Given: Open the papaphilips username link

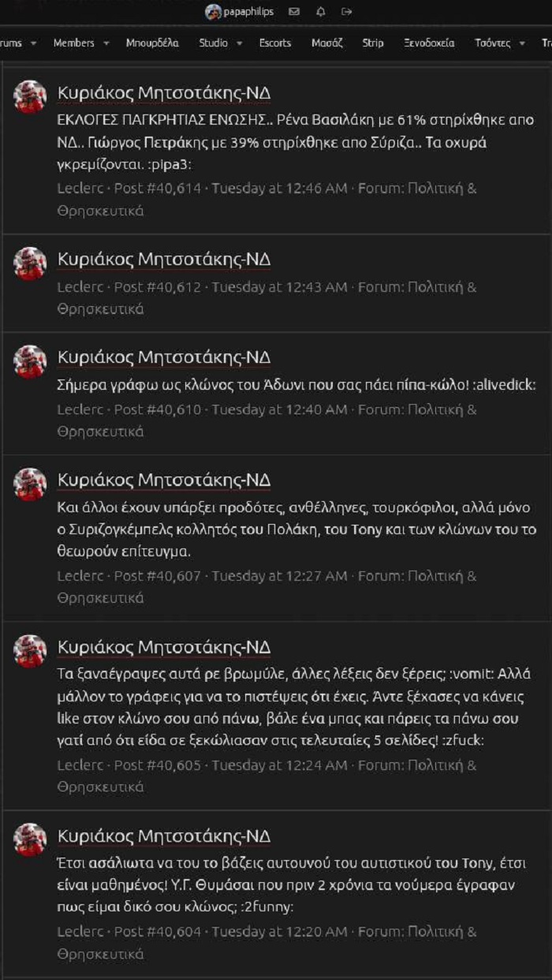Looking at the screenshot, I should coord(248,12).
